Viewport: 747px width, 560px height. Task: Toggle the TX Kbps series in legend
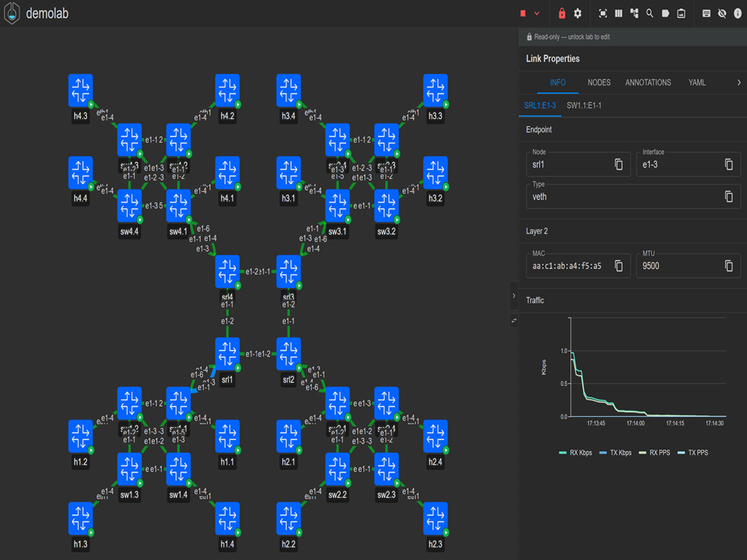tap(615, 453)
